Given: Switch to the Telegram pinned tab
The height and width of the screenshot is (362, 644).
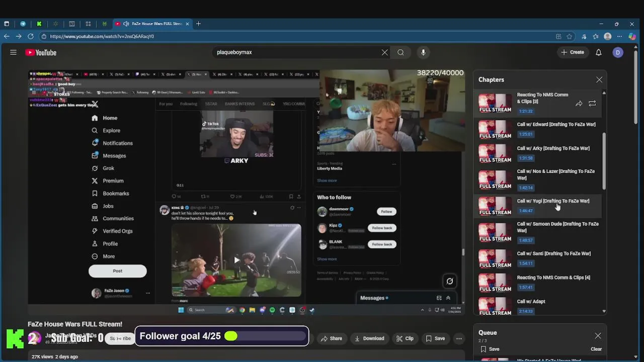Looking at the screenshot, I should click(23, 24).
